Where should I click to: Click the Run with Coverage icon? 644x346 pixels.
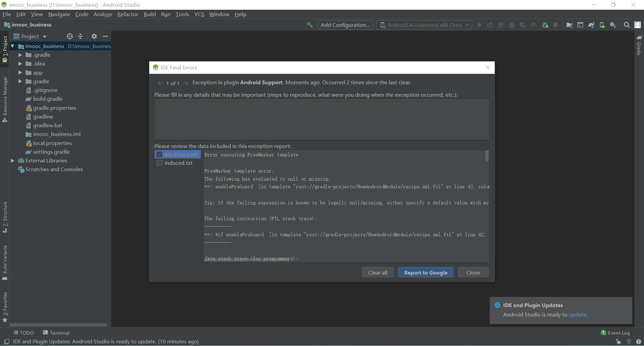click(523, 25)
